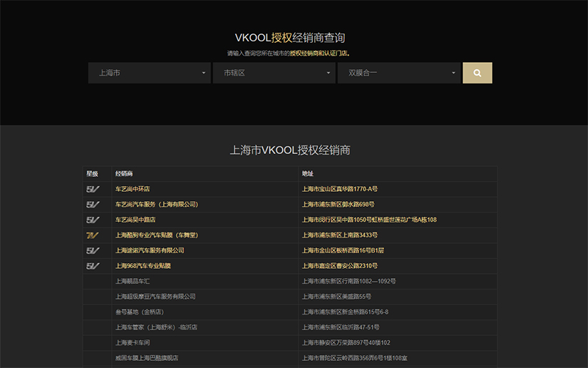The height and width of the screenshot is (368, 588).
Task: Click address 上海市浦东新区御水路698号
Action: click(339, 205)
